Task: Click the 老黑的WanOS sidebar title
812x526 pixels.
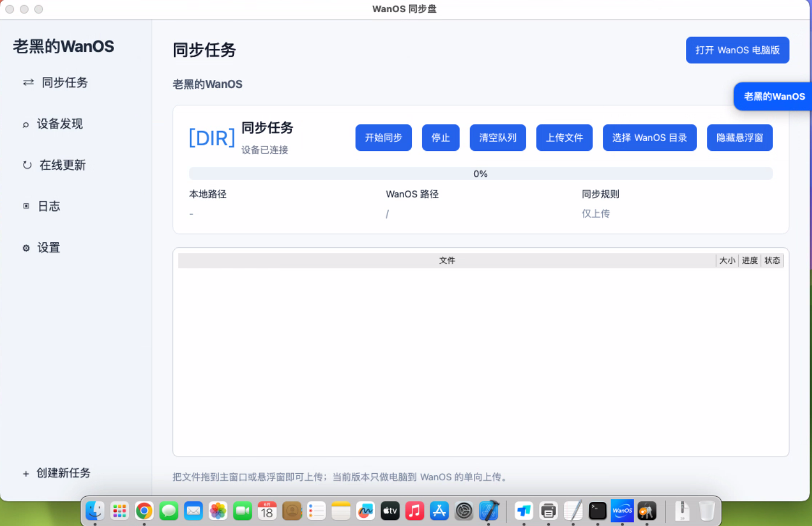Action: 64,47
